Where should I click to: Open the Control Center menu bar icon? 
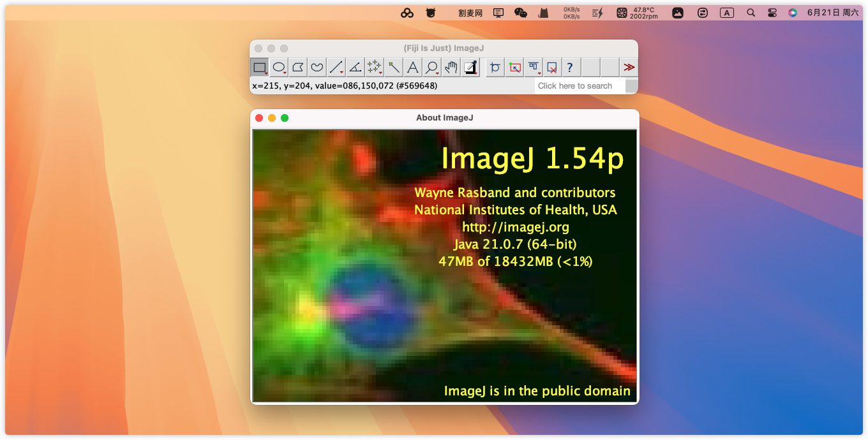click(772, 13)
